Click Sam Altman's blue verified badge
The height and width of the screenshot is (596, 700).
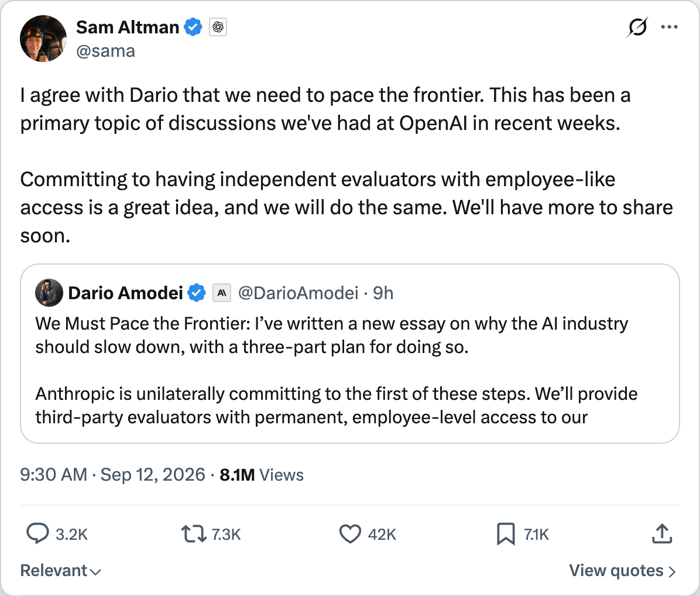[x=193, y=28]
